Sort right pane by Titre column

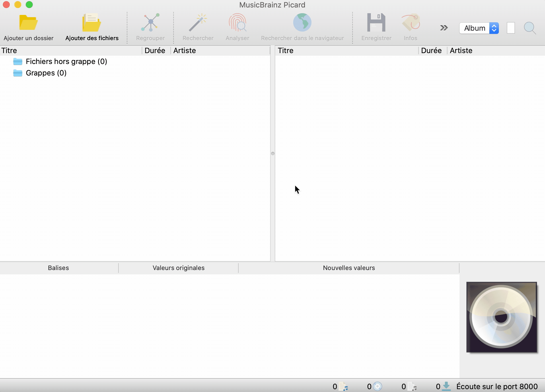tap(347, 51)
